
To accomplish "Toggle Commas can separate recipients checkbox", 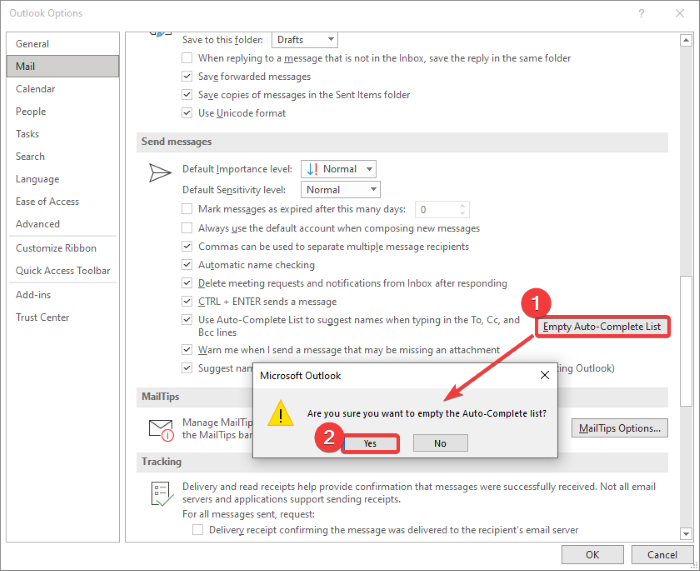I will click(x=187, y=246).
